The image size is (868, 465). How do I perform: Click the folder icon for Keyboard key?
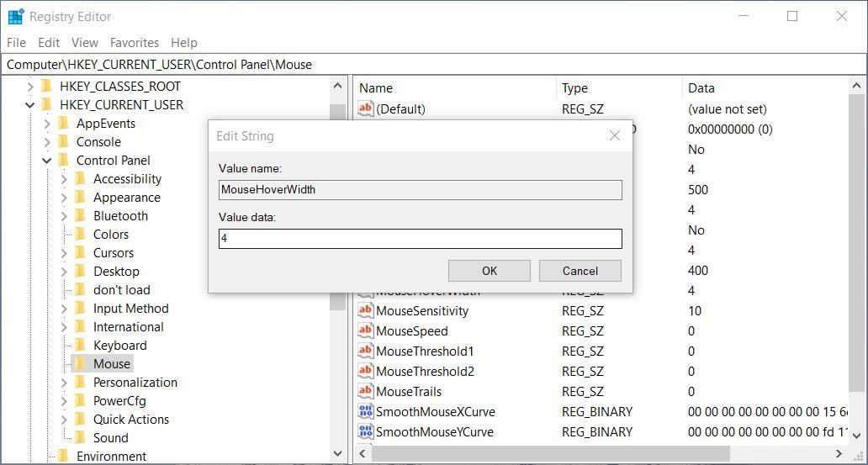pyautogui.click(x=81, y=345)
